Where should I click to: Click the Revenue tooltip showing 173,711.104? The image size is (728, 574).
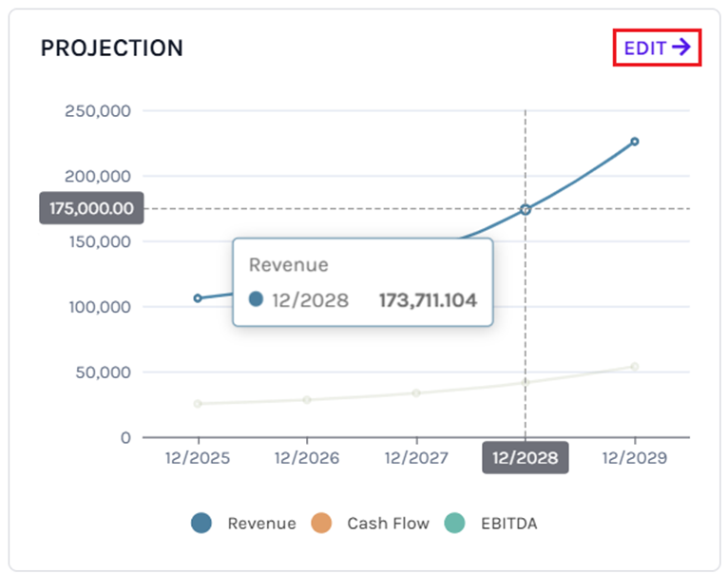pos(363,282)
